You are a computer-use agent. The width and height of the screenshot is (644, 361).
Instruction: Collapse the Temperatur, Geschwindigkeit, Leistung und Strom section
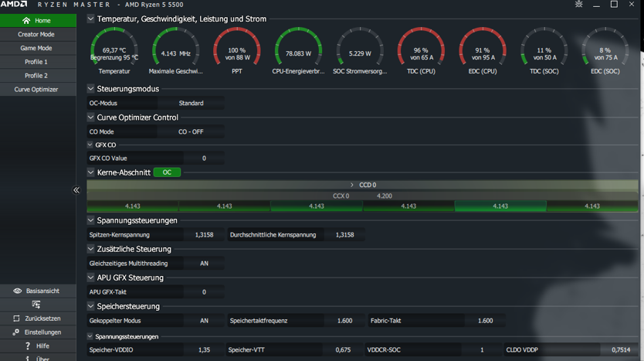(x=91, y=19)
